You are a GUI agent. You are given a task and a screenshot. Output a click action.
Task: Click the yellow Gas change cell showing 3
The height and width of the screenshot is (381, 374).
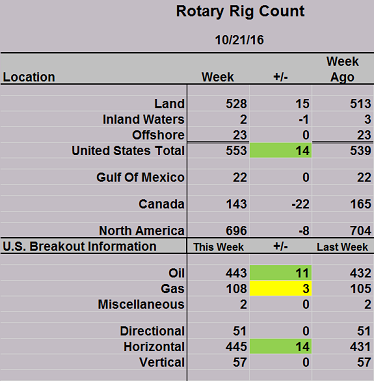[x=281, y=288]
